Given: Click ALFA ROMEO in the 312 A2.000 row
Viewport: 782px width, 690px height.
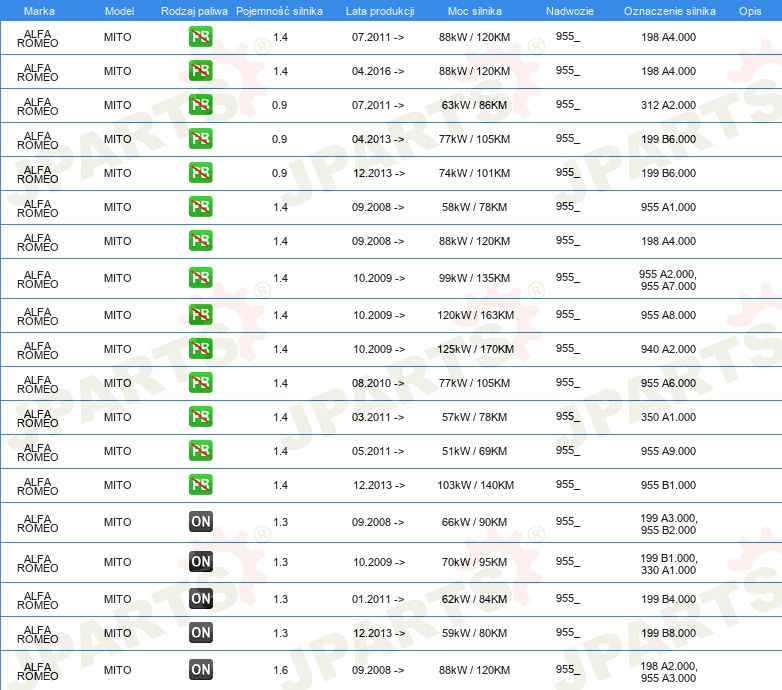Looking at the screenshot, I should pos(37,106).
